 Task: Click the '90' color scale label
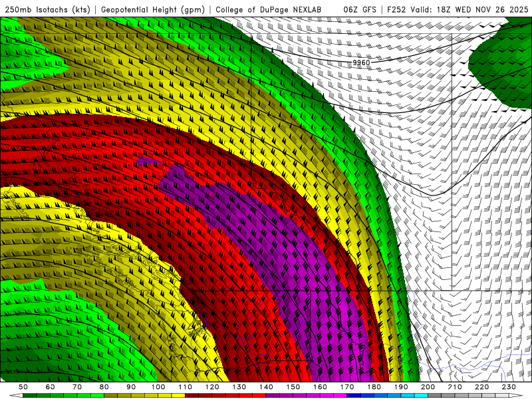(x=131, y=387)
